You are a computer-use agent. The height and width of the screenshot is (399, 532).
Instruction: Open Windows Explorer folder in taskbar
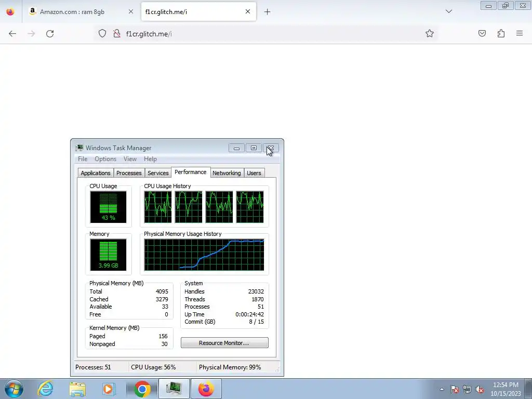[x=77, y=389]
